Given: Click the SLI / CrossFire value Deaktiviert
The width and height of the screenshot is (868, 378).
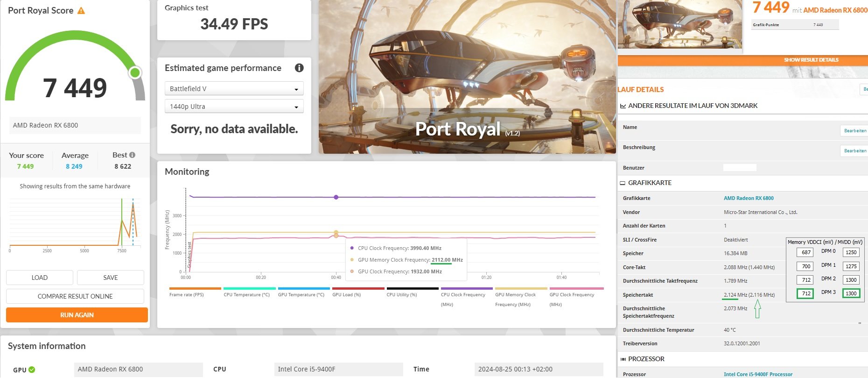Looking at the screenshot, I should coord(736,240).
